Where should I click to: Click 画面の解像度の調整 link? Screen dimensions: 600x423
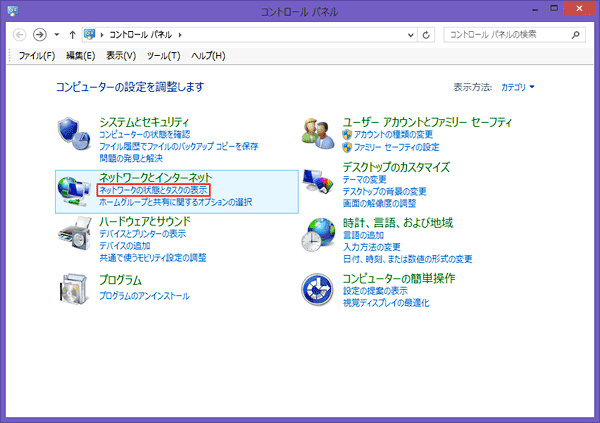[379, 203]
